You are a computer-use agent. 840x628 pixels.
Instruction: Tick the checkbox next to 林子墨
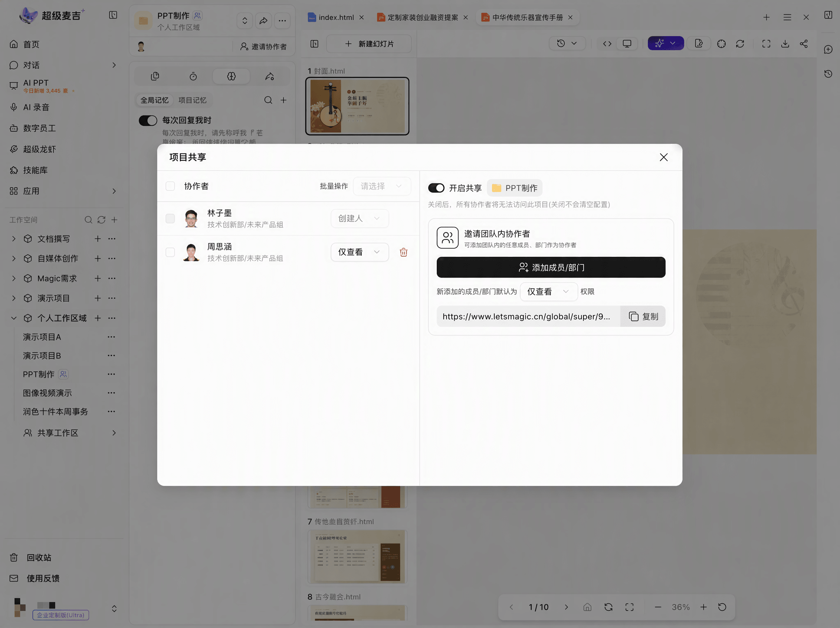170,218
